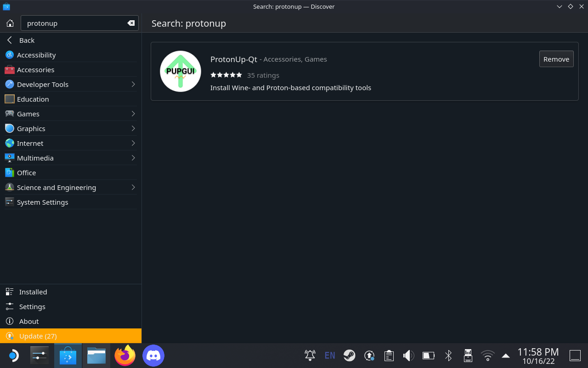Open notifications bell in system tray
This screenshot has height=368, width=588.
(310, 355)
